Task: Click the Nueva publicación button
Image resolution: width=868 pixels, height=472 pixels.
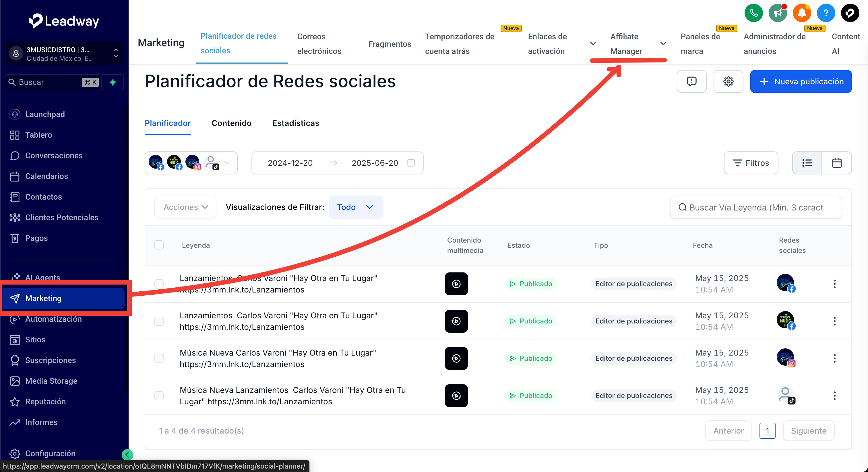Action: point(801,81)
